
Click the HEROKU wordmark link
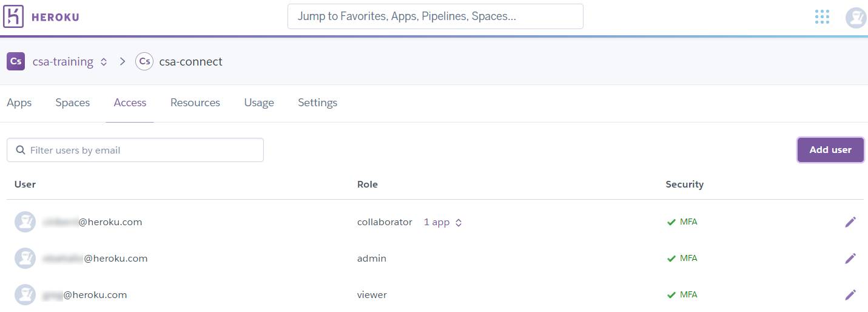pos(55,17)
